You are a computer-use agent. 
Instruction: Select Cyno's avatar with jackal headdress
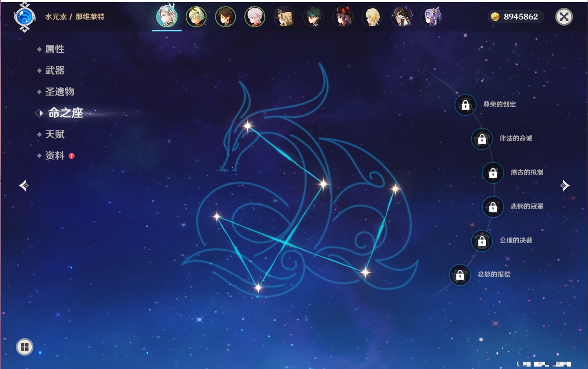coord(402,17)
